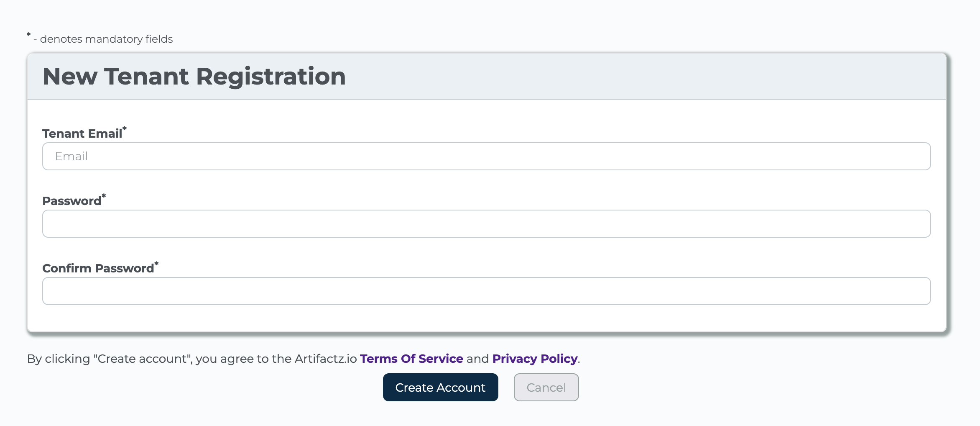Image resolution: width=980 pixels, height=426 pixels.
Task: Click the 'By clicking' words in agreement text
Action: (x=59, y=359)
